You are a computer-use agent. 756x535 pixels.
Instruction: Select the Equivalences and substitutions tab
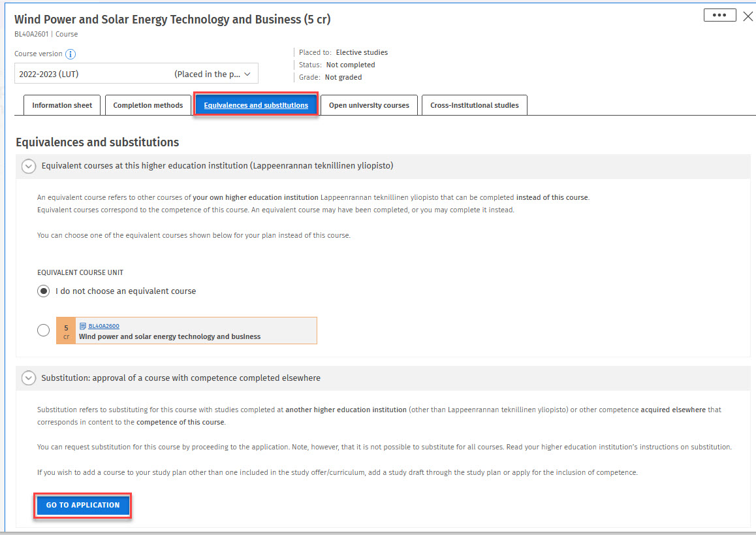pyautogui.click(x=256, y=105)
